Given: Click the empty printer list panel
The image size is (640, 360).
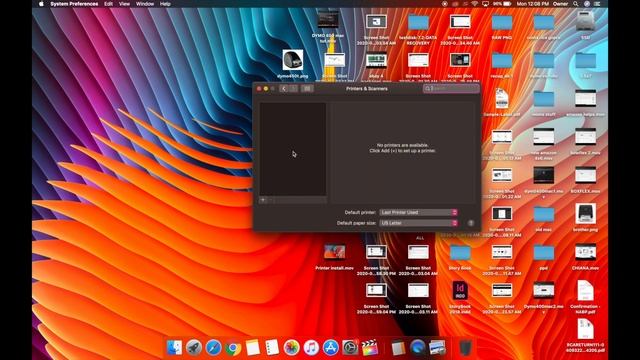Looking at the screenshot, I should click(293, 149).
